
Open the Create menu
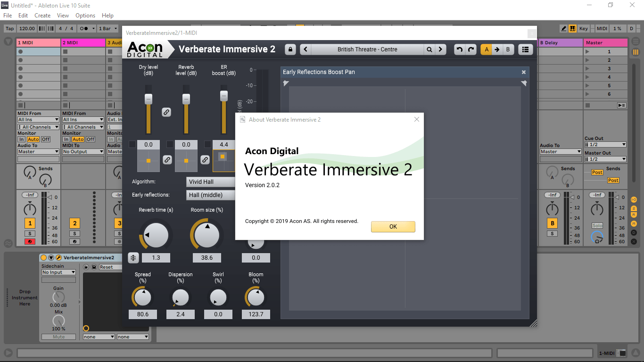tap(42, 16)
